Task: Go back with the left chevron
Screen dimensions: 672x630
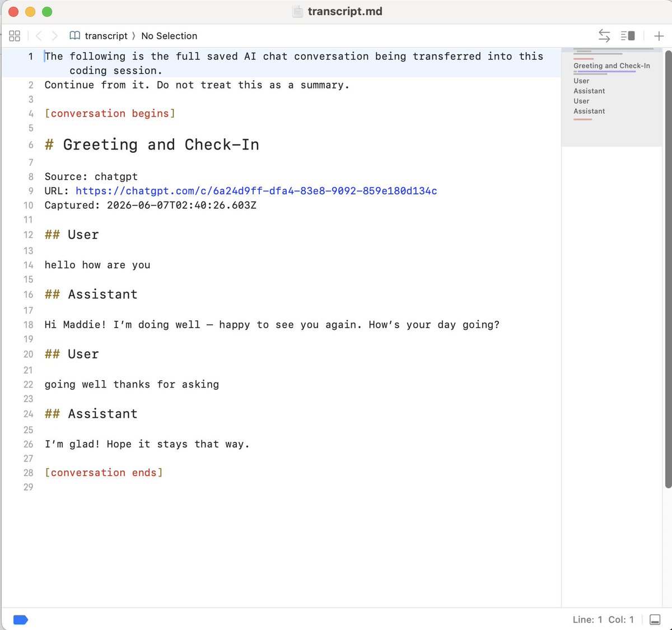Action: point(39,36)
